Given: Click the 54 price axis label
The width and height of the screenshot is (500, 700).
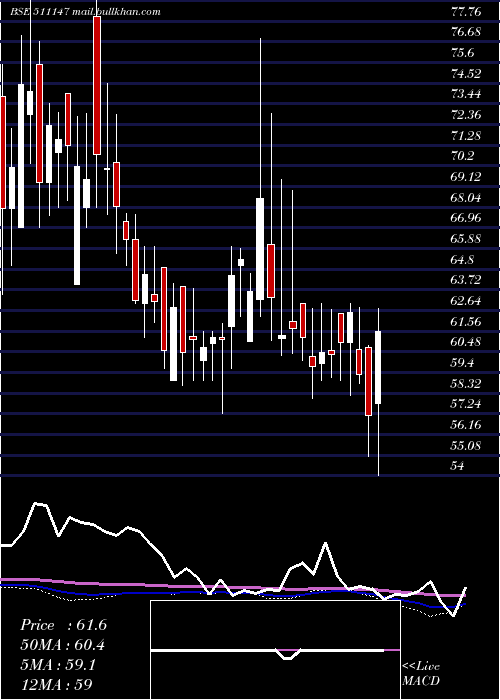Looking at the screenshot, I should coord(457,466).
